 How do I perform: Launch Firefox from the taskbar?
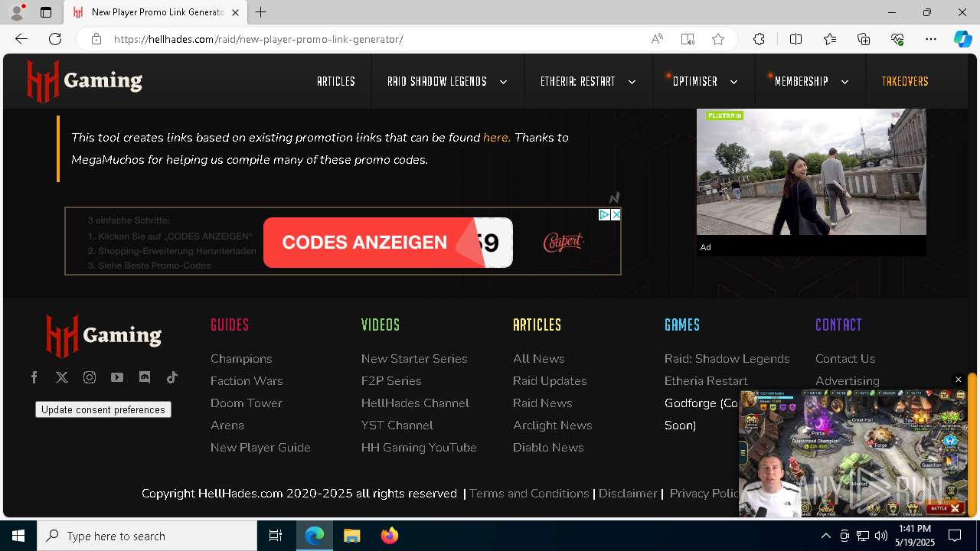(390, 536)
